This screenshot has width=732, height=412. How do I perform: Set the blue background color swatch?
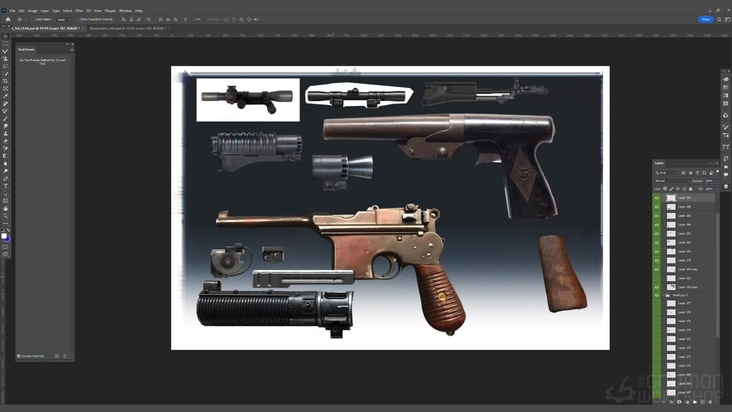pyautogui.click(x=7, y=239)
